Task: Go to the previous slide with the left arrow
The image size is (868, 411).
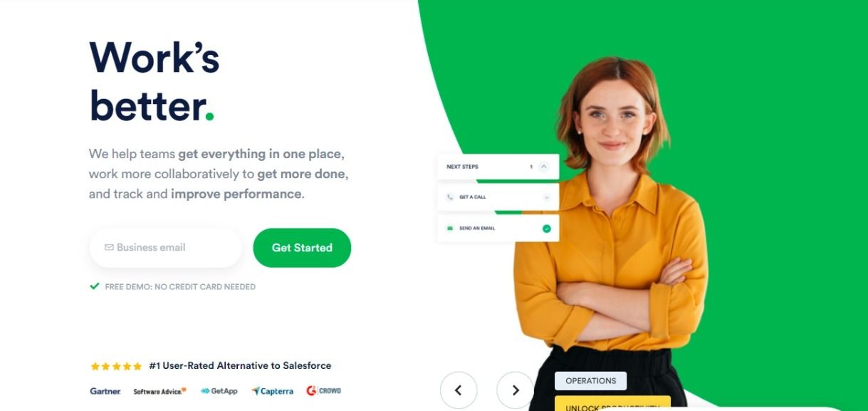Action: pyautogui.click(x=459, y=390)
